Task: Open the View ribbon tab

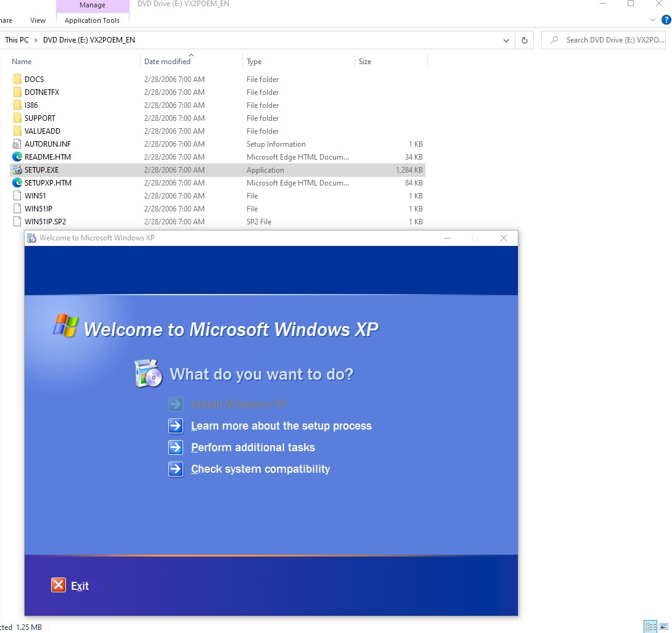Action: [38, 20]
